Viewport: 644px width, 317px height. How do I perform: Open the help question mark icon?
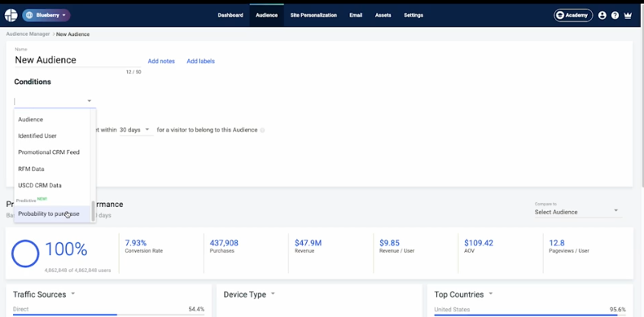615,15
